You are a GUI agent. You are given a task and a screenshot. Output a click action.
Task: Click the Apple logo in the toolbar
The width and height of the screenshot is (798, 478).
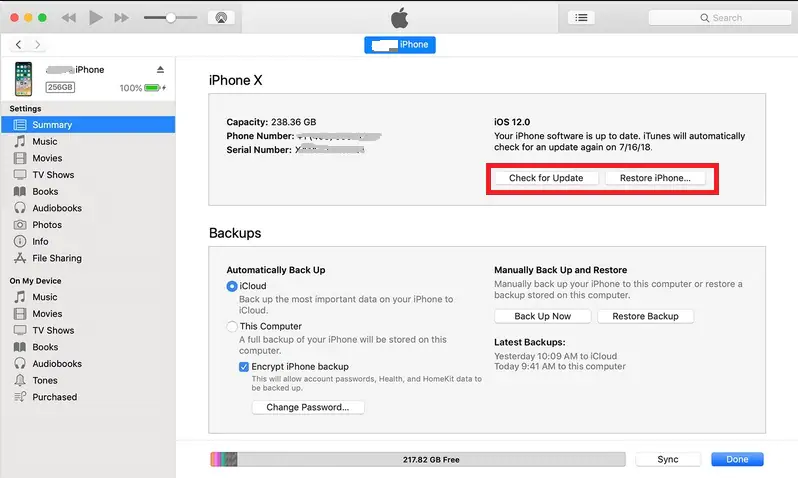coord(400,18)
